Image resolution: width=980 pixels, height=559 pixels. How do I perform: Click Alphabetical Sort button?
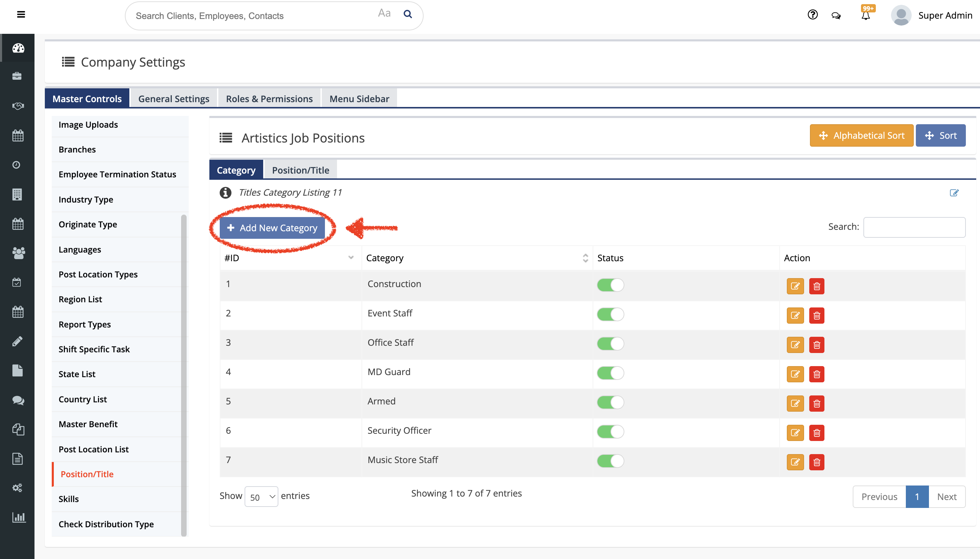coord(861,136)
